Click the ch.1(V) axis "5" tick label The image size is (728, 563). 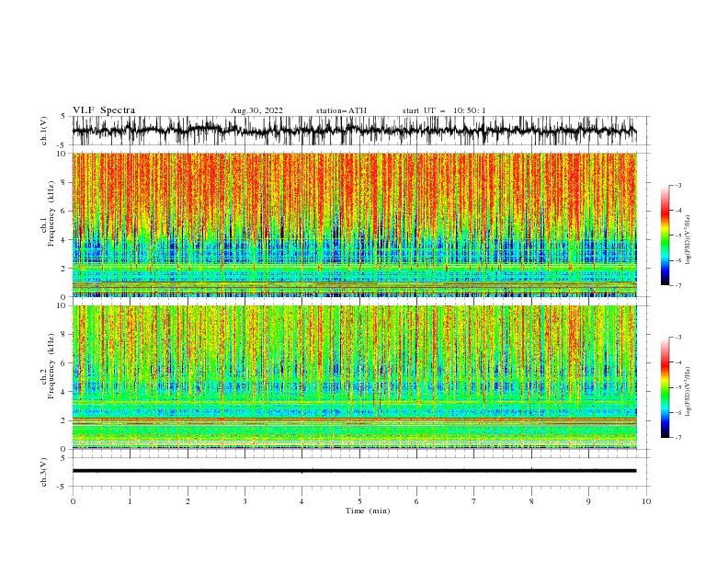click(x=63, y=116)
